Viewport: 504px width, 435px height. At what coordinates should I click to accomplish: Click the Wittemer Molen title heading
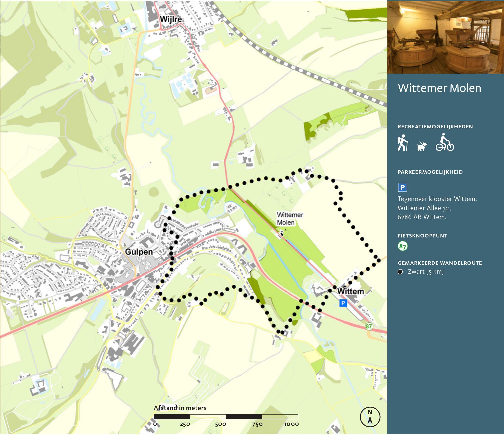[x=439, y=88]
